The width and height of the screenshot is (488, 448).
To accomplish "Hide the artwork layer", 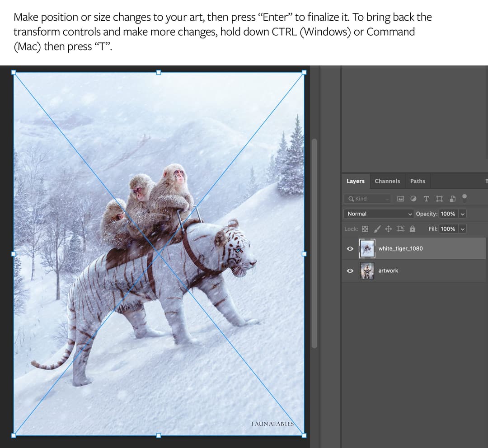I will [x=349, y=271].
